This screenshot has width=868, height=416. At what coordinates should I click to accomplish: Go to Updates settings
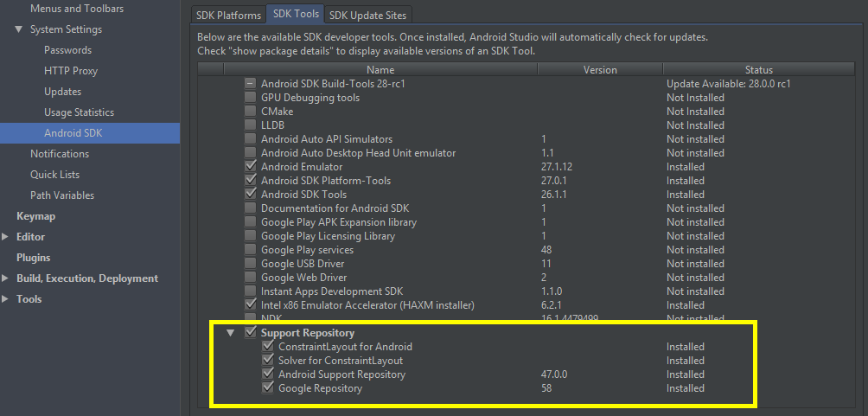(x=62, y=92)
